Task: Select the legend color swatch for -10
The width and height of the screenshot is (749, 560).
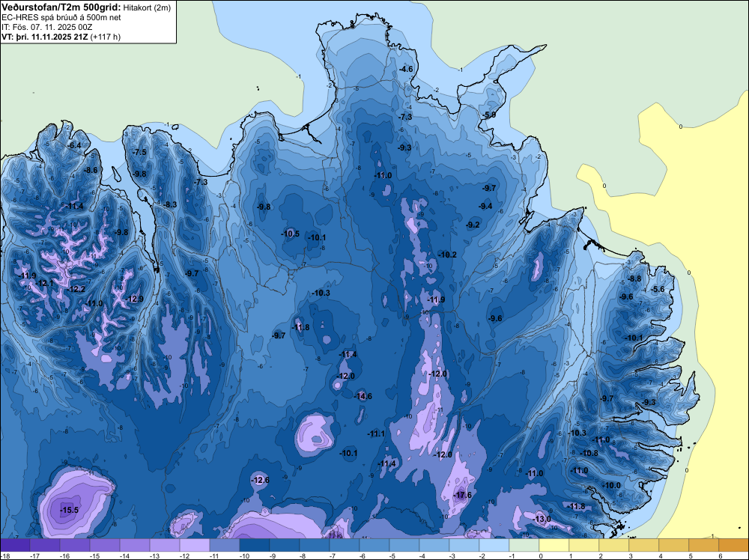Action: point(255,545)
